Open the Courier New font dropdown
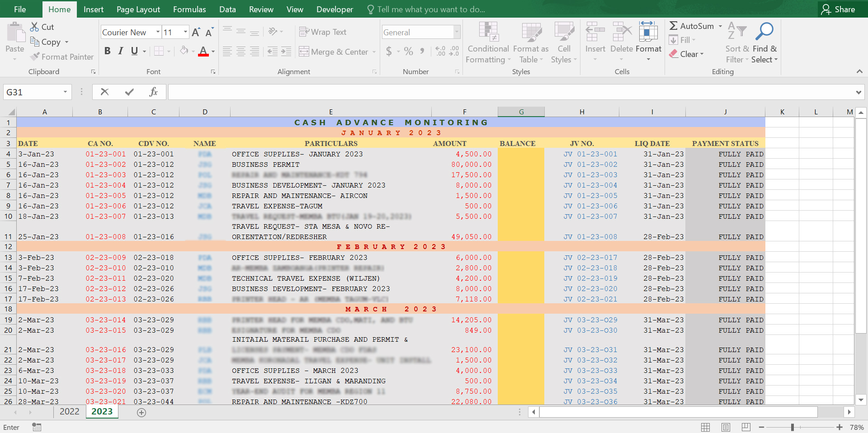Image resolution: width=868 pixels, height=433 pixels. click(158, 32)
